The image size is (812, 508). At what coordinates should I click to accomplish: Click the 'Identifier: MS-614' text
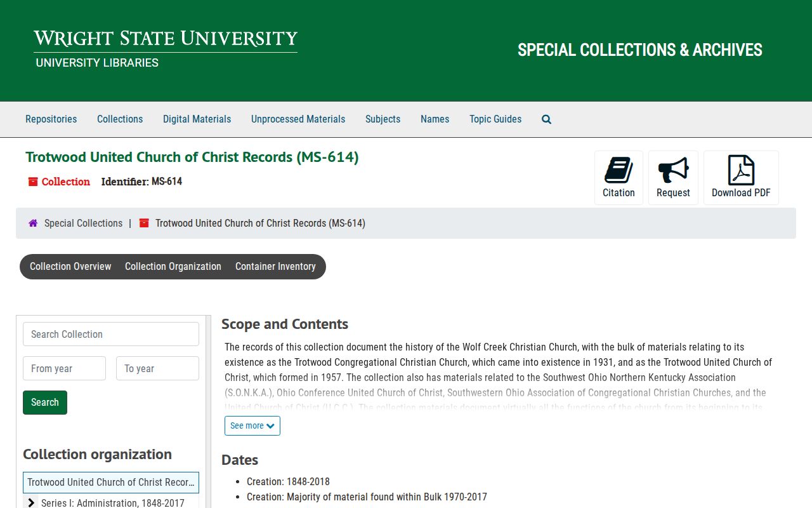[141, 182]
